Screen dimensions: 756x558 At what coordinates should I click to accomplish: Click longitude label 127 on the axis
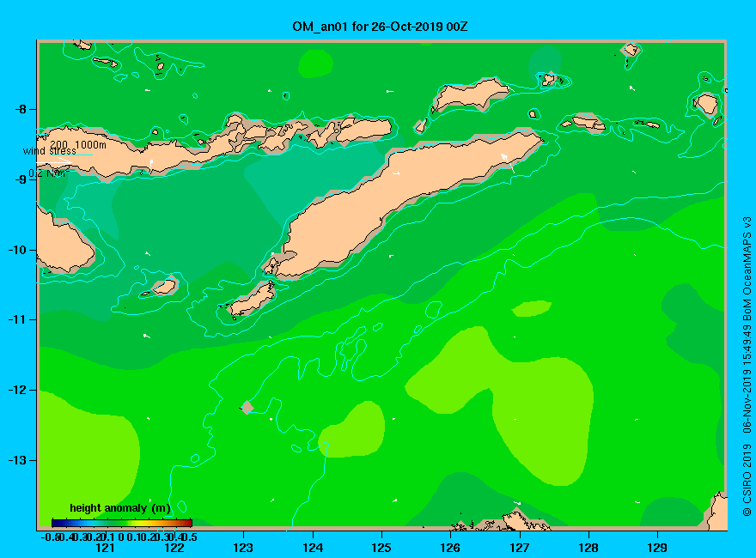pyautogui.click(x=519, y=548)
